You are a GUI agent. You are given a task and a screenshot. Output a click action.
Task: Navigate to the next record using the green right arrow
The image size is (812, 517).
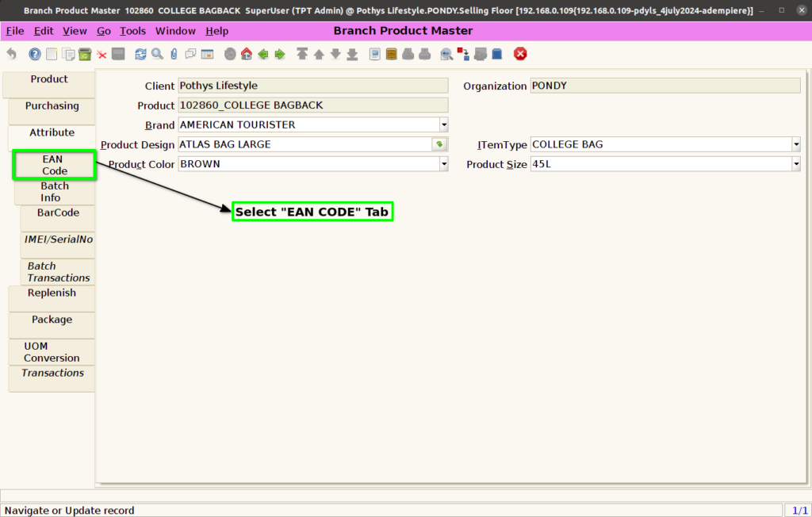[280, 54]
